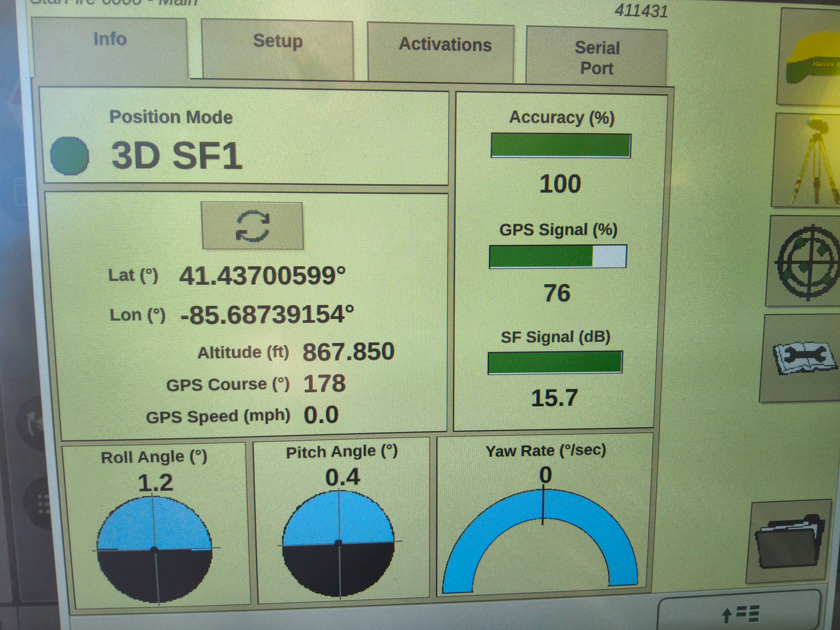Tap the GPS Signal percentage bar
The image size is (840, 630).
[558, 256]
